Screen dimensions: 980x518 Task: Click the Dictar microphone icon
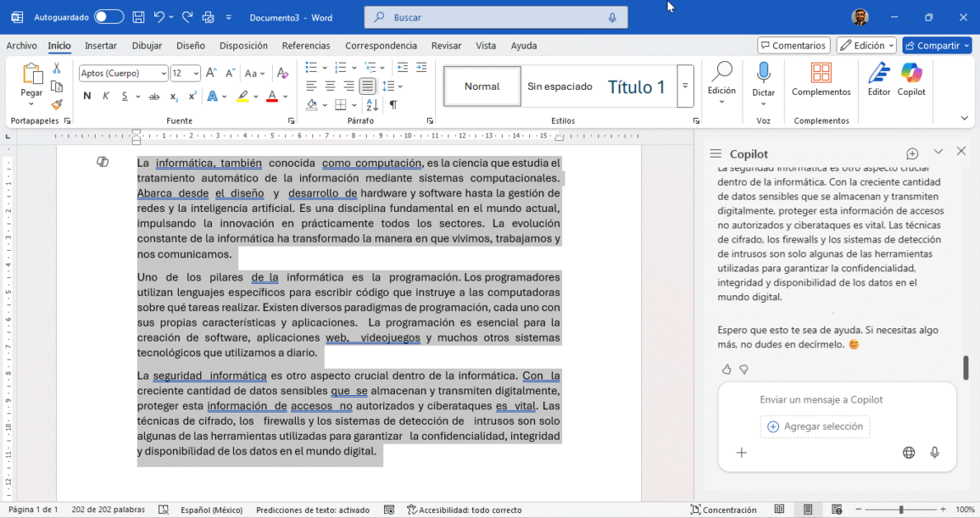pos(763,74)
